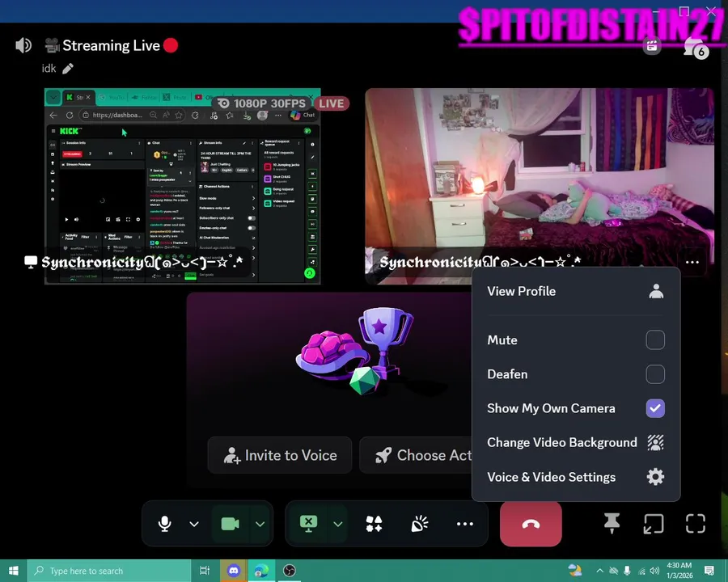Open More options dots in the call bar
The height and width of the screenshot is (582, 728).
click(465, 524)
